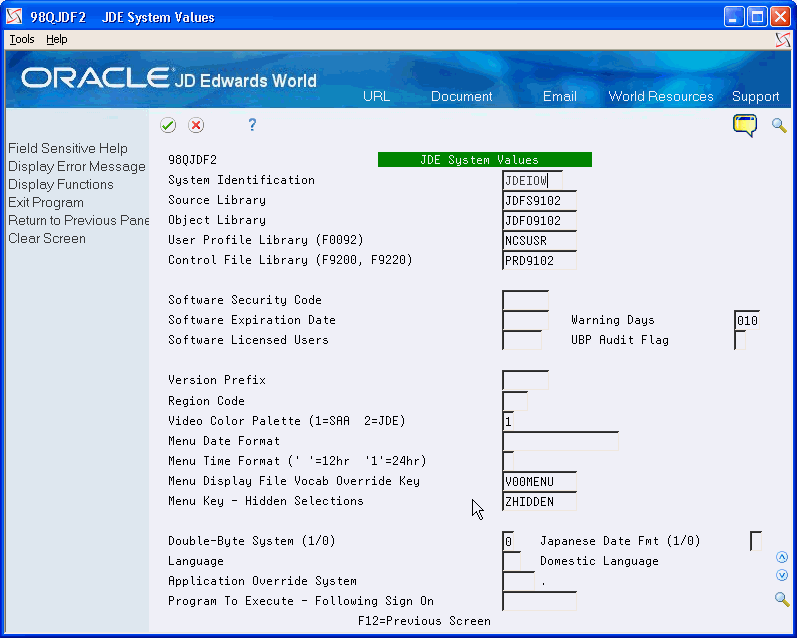Open the Document tab in the banner
The image size is (797, 638).
(462, 97)
